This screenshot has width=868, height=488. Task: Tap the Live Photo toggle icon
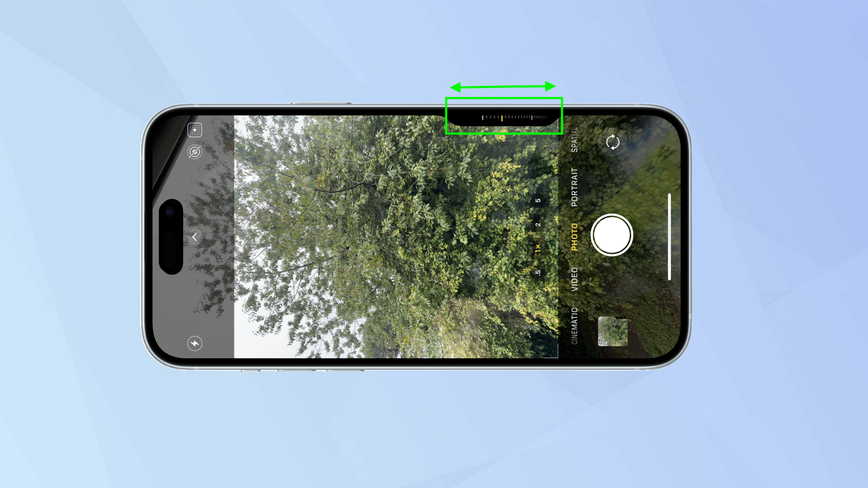(x=194, y=153)
